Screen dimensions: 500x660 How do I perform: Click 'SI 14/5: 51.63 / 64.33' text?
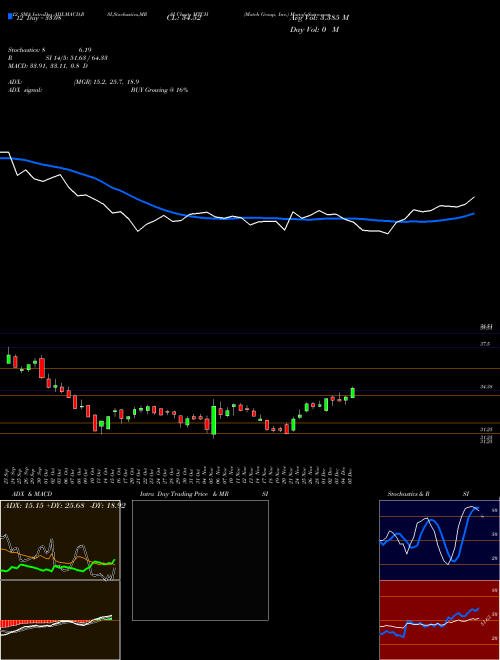coord(77,58)
